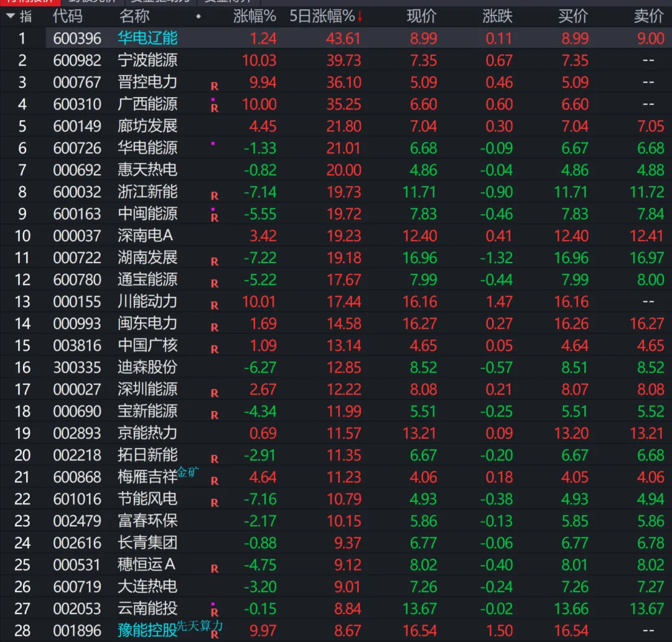Select the stock name 廊坊发展
This screenshot has width=672, height=642.
[147, 126]
